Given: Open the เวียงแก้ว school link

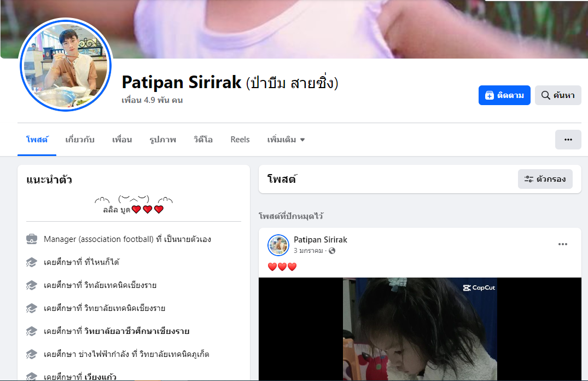Looking at the screenshot, I should coord(100,377).
